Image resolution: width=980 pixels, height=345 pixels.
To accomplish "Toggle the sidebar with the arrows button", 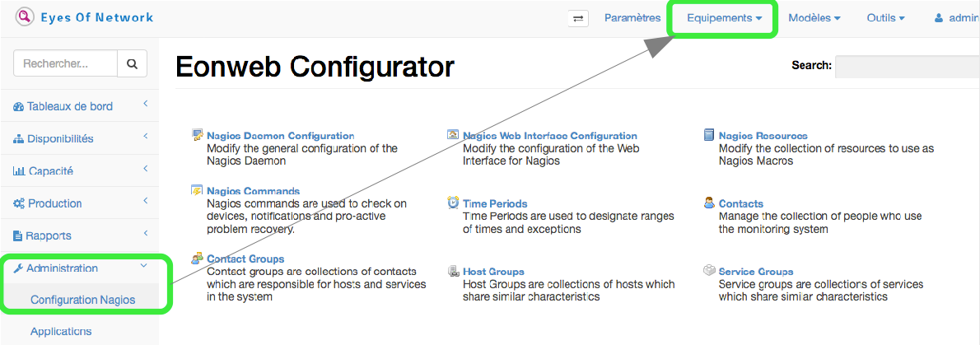I will (578, 18).
